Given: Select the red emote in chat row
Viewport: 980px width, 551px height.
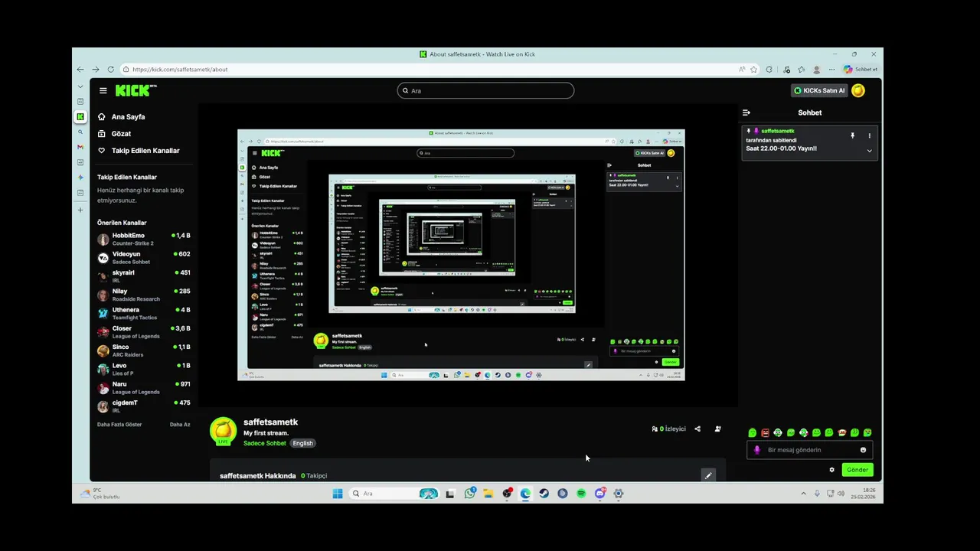Looking at the screenshot, I should [765, 432].
